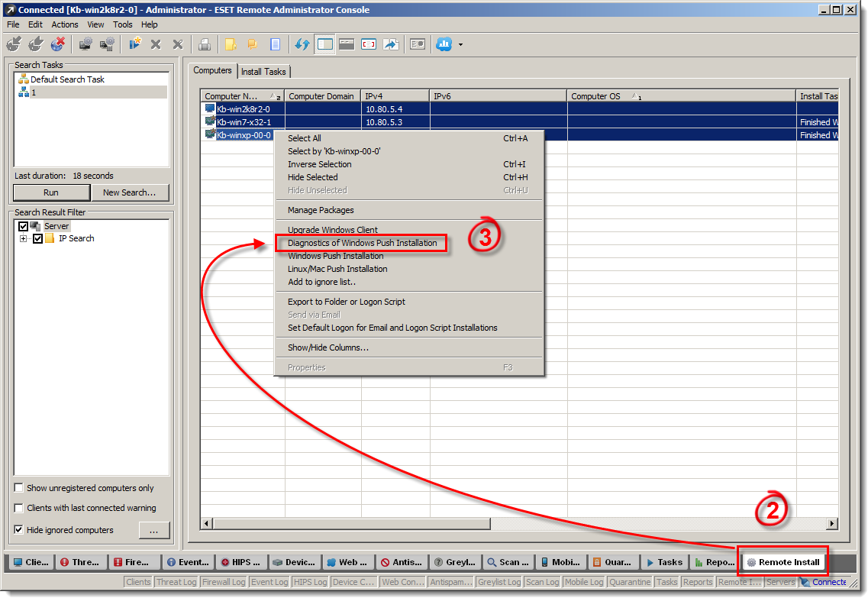Open the Actions menu
Viewport: 868px width, 598px height.
tap(65, 24)
